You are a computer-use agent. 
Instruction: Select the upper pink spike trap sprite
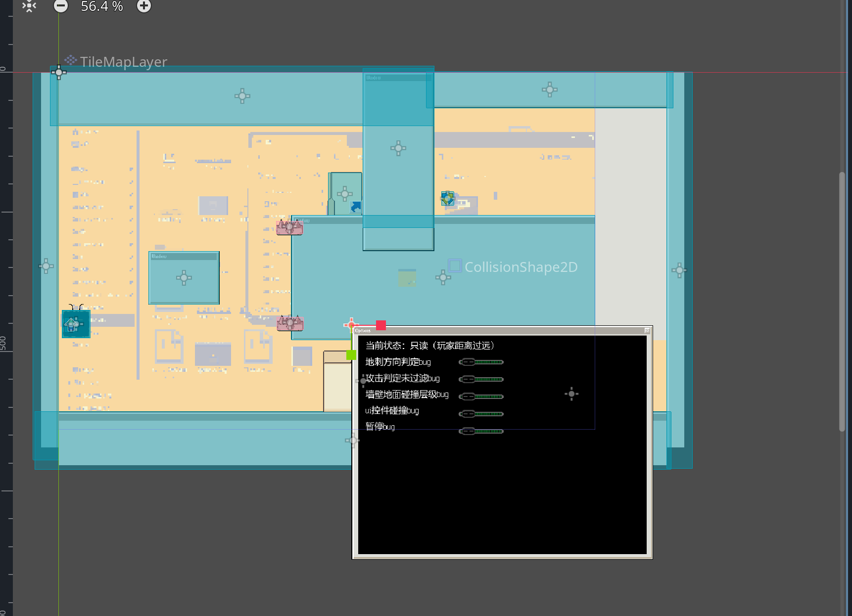[289, 227]
